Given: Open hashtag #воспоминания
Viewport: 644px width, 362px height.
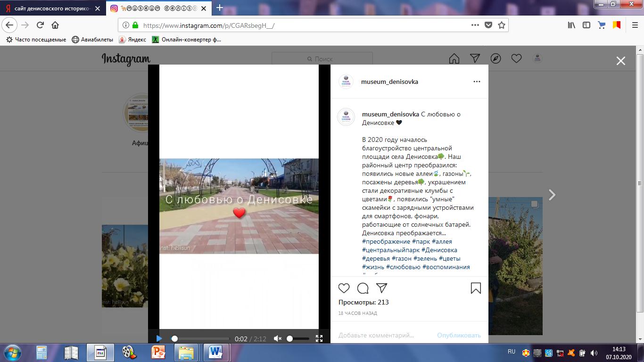Looking at the screenshot, I should [x=446, y=267].
